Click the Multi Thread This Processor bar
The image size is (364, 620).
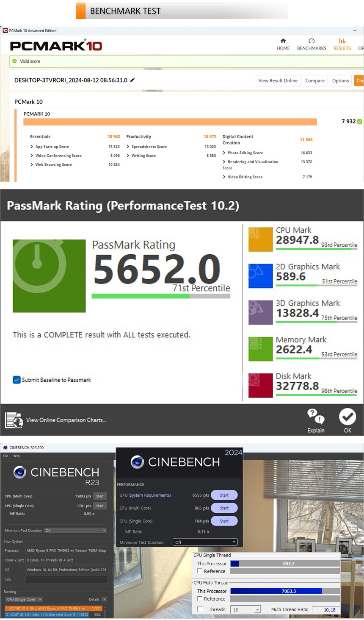coord(285,591)
